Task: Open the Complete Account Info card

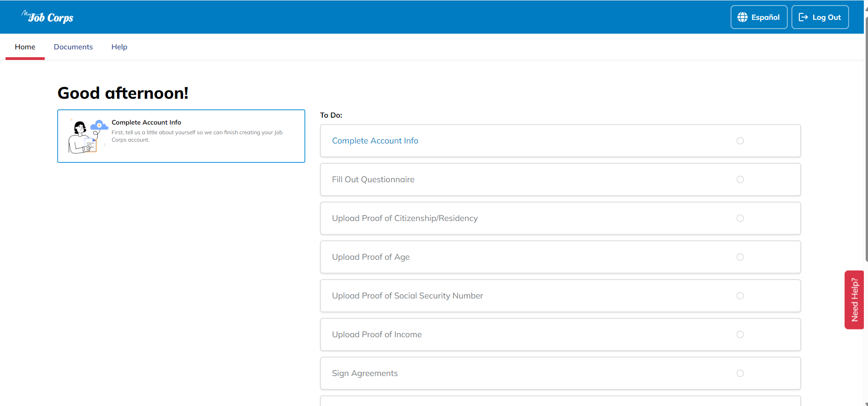Action: [x=181, y=136]
